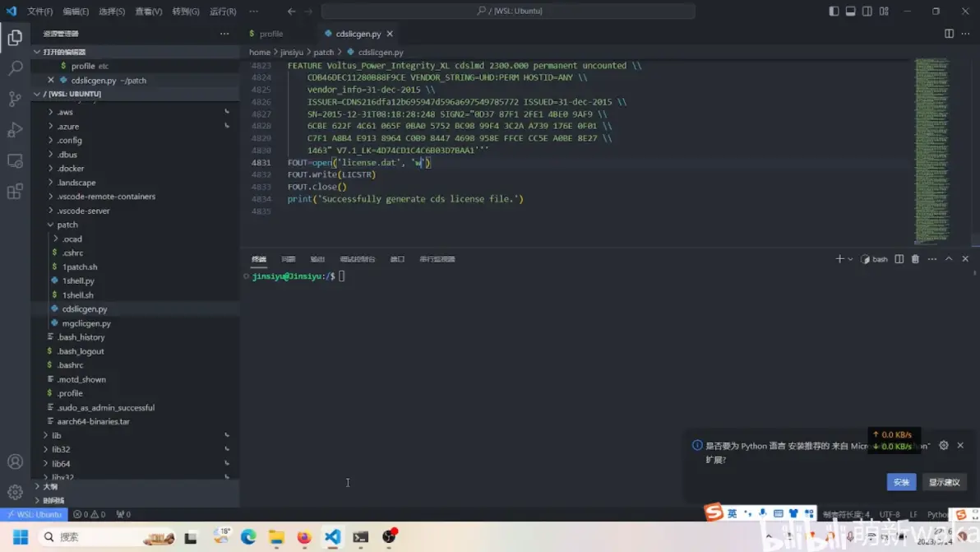Viewport: 980px width, 552px height.
Task: Open the 查看(V) menu
Action: [x=149, y=12]
